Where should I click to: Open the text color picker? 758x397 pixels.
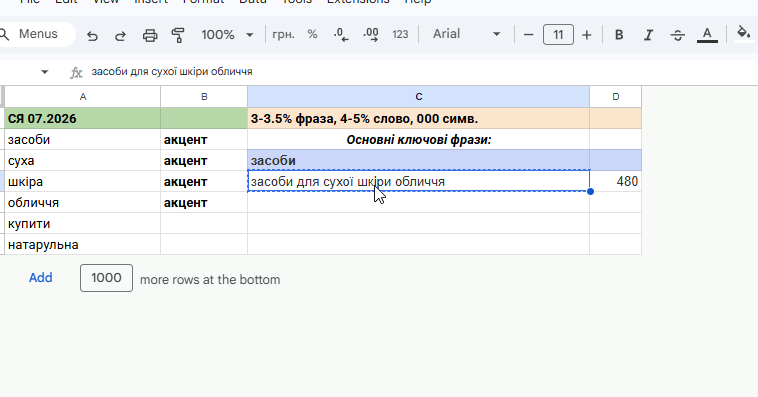[707, 35]
